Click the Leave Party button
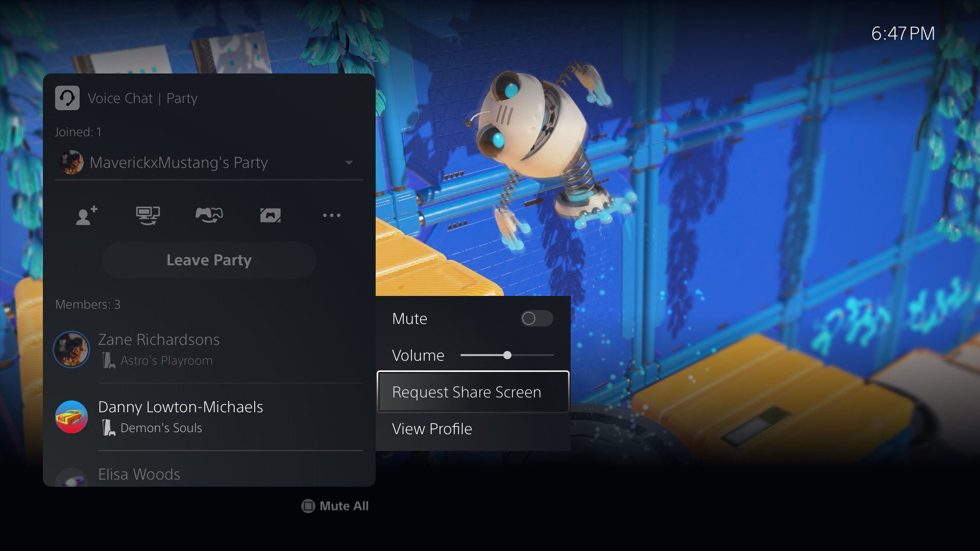 point(209,260)
